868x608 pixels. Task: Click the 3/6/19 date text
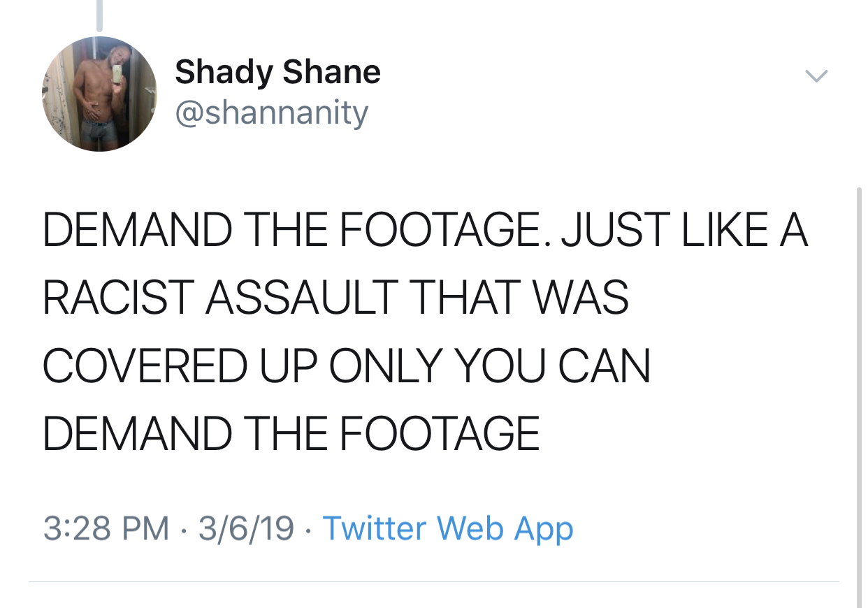pos(246,528)
